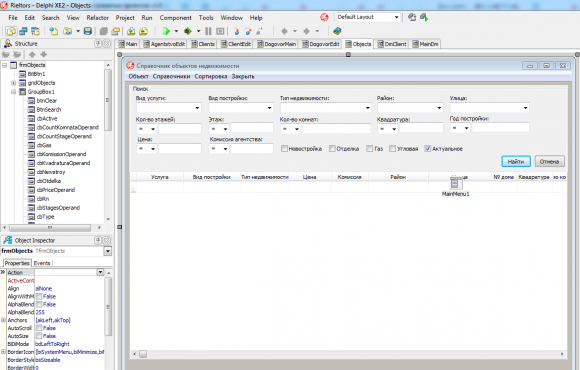
Task: Uncheck the Актуальное checkbox
Action: click(x=428, y=149)
